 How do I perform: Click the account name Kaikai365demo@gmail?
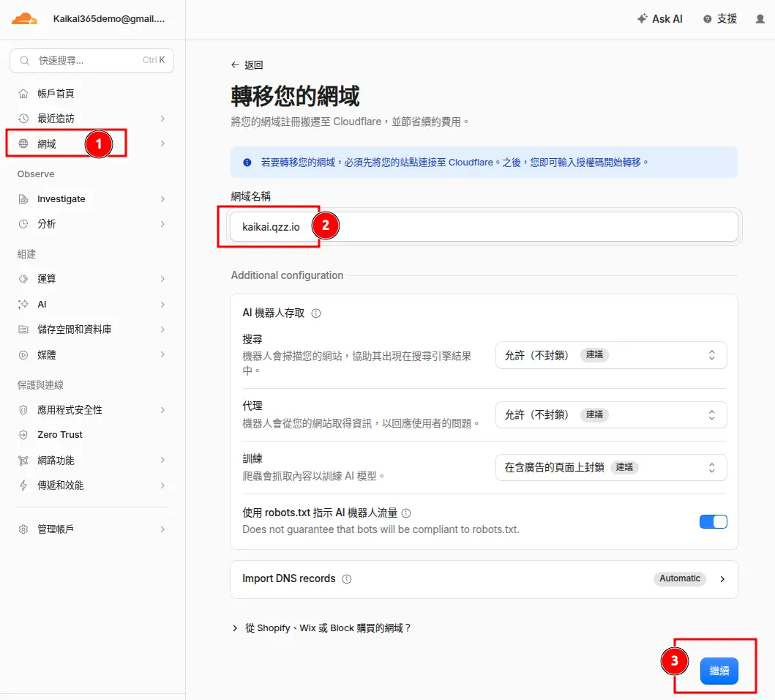[109, 19]
